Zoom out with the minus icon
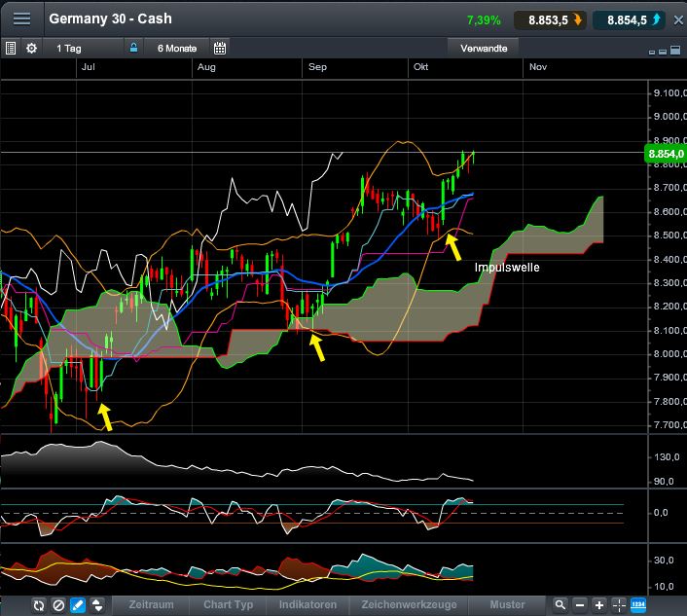Screen dimensions: 687x616 (580, 605)
